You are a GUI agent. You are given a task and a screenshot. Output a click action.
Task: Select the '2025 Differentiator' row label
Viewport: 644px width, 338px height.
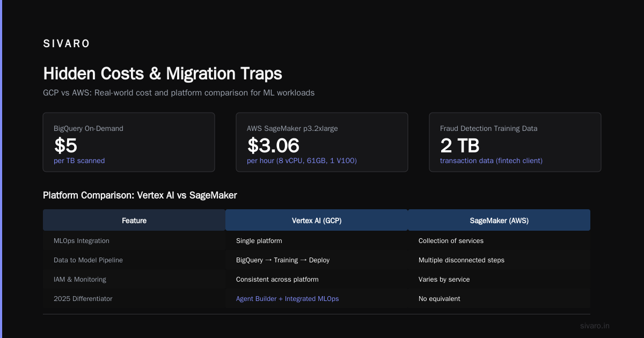[x=83, y=299]
